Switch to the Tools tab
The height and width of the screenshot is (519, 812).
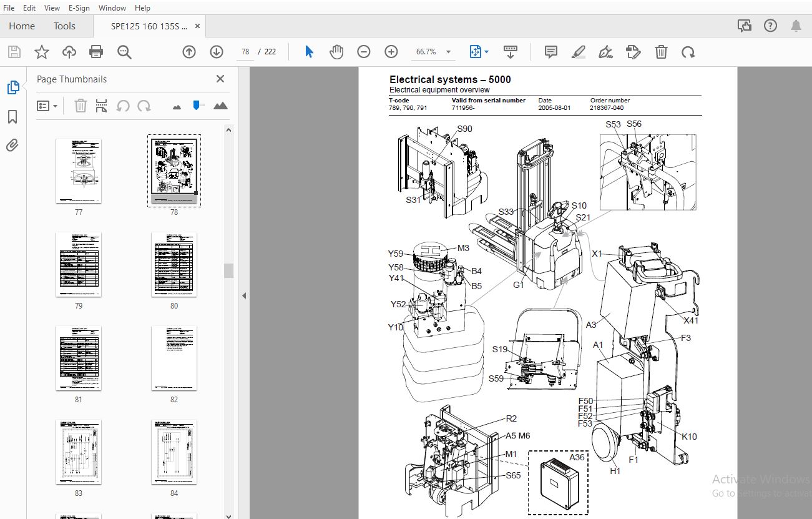tap(64, 26)
